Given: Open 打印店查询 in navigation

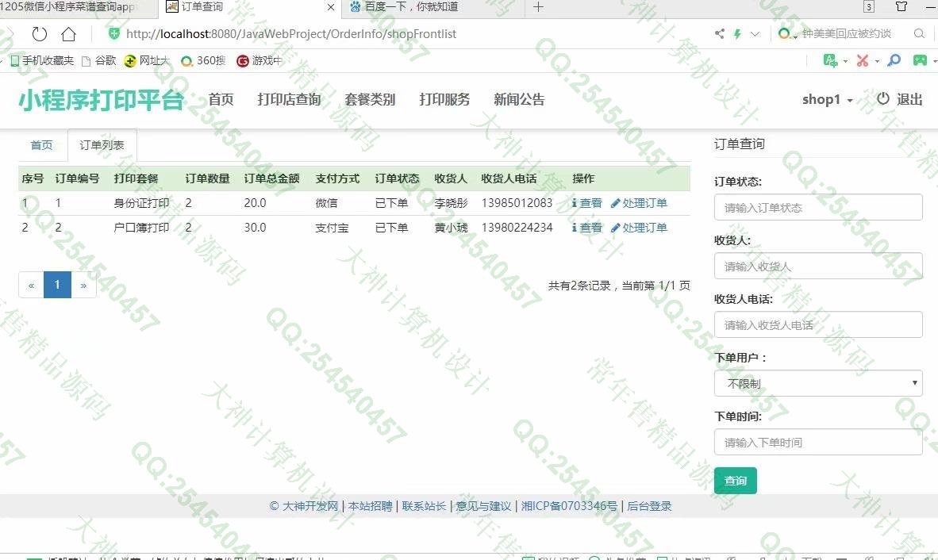Looking at the screenshot, I should click(x=289, y=99).
